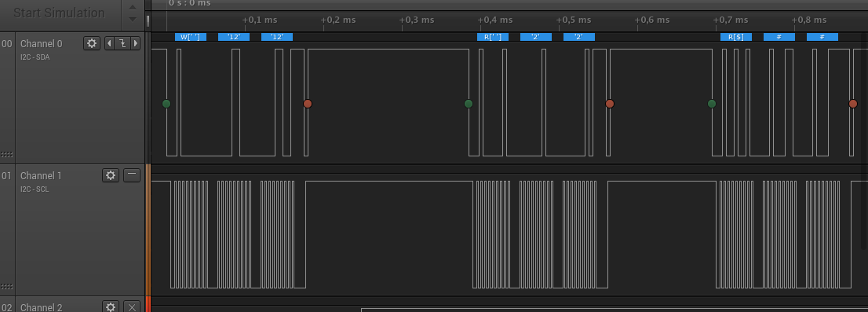This screenshot has height=312, width=868.
Task: Open Channel 2 settings gear
Action: [x=111, y=307]
